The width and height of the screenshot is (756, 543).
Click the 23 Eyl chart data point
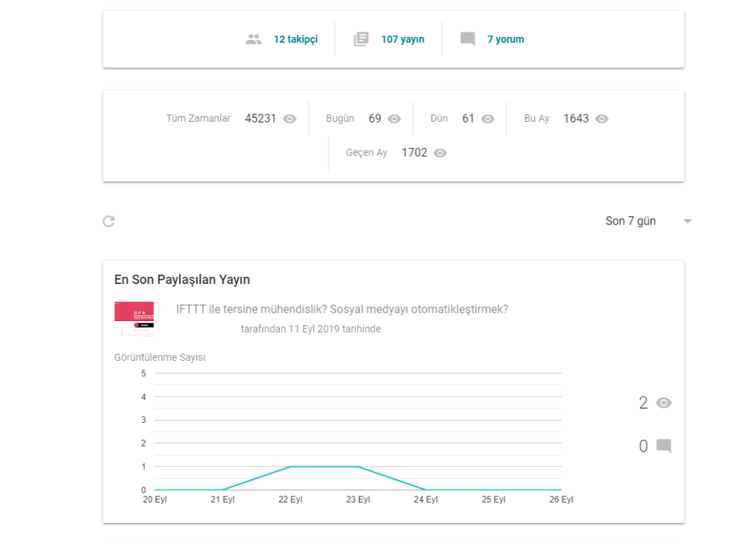coord(358,466)
